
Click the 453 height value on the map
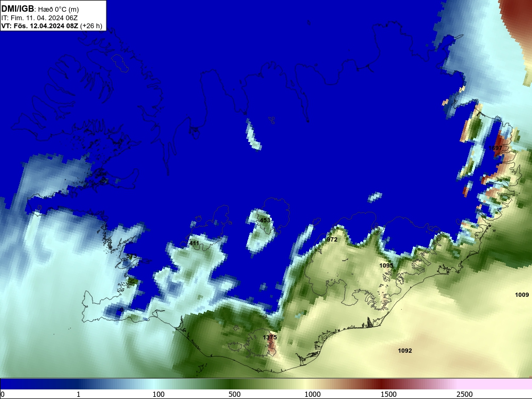pos(265,220)
